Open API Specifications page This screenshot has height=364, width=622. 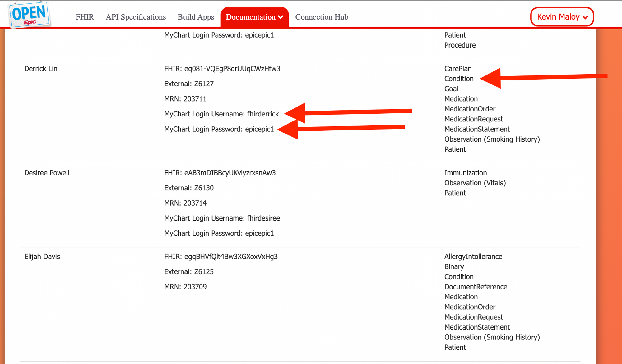(136, 17)
